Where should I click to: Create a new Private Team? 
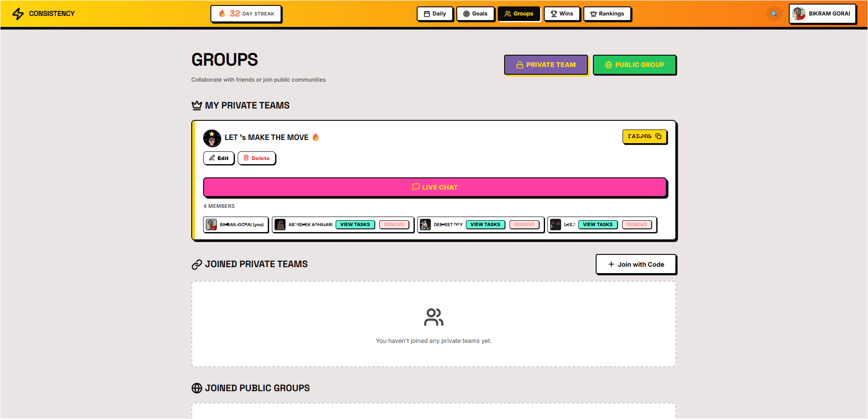click(546, 65)
